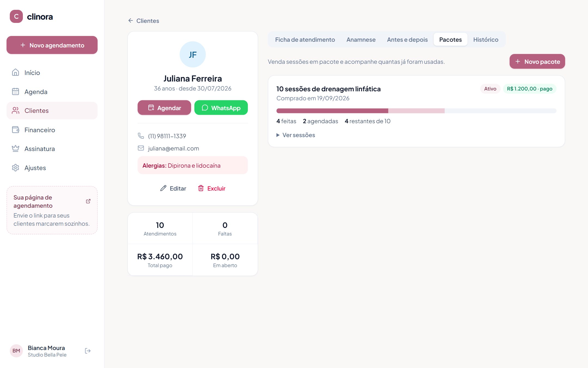The image size is (588, 368).
Task: Click the phone icon beside the number
Action: (141, 136)
